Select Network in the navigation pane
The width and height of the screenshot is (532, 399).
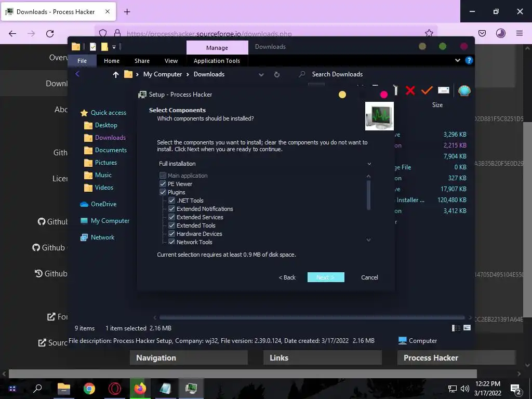[x=102, y=237]
